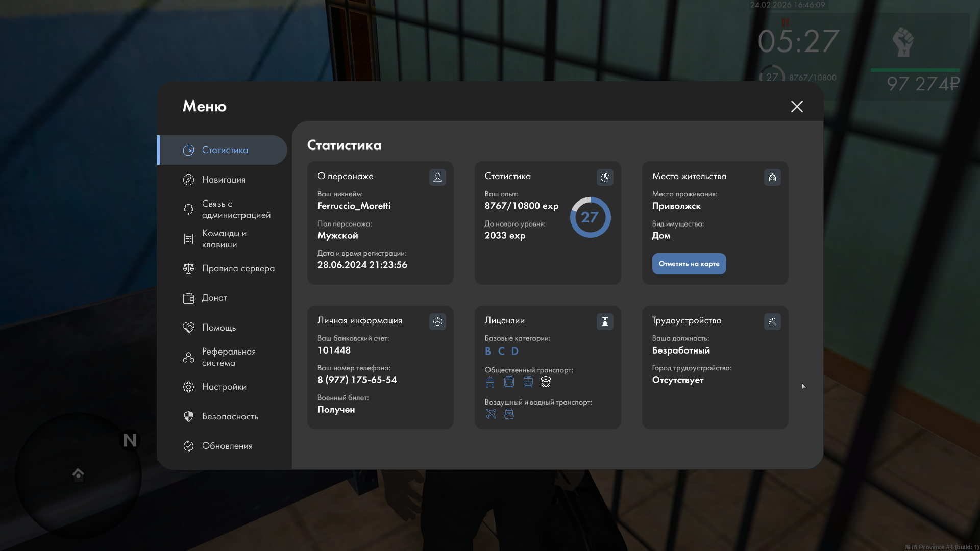Click the boat license icon

point(509,414)
